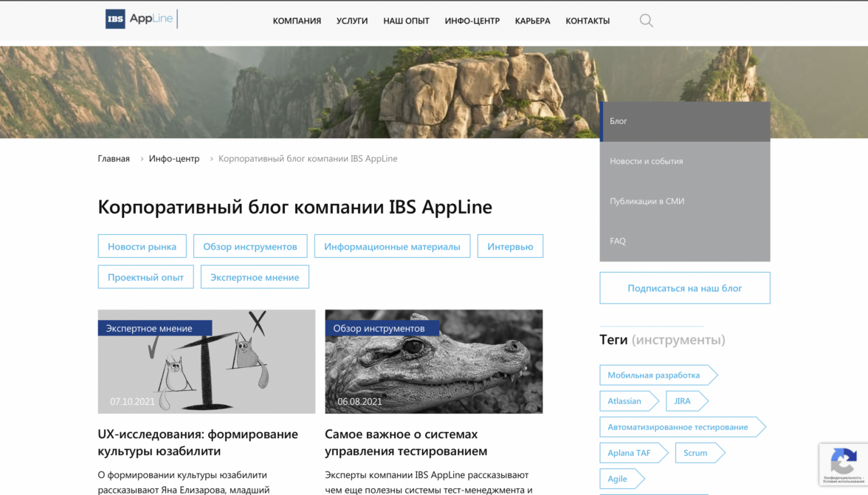The width and height of the screenshot is (868, 495).
Task: Select the Мобильная разработка tag
Action: pos(658,375)
